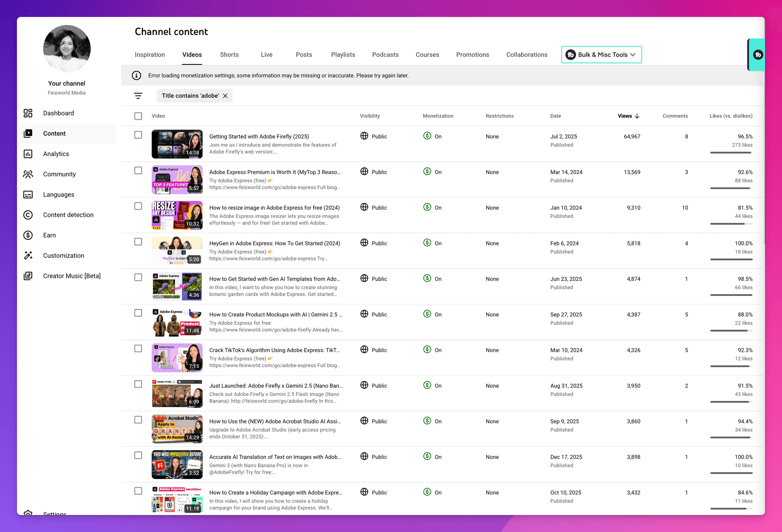Click globe icon for Crack TikTok's Algorithm video

point(364,350)
